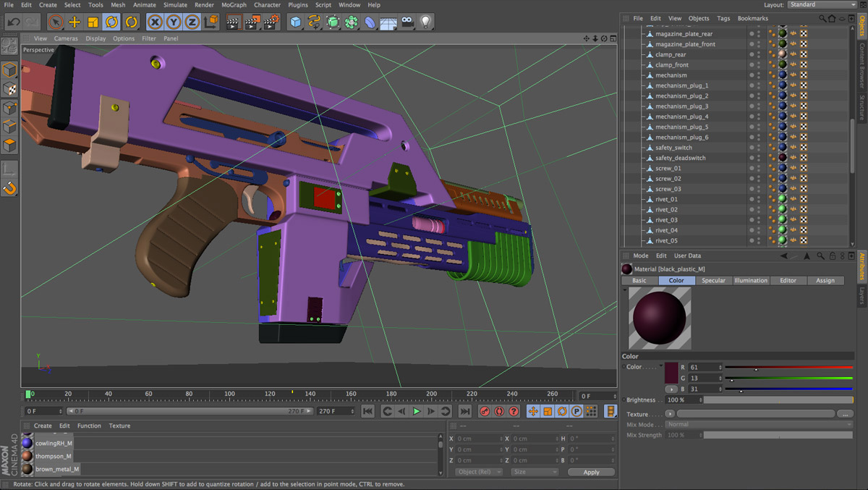Open the spline tools icon

click(x=314, y=22)
